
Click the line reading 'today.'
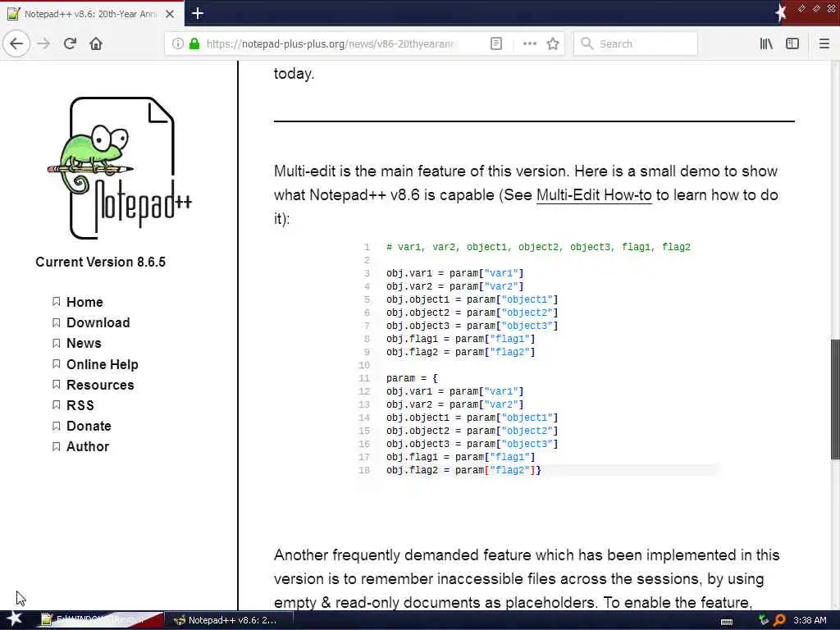pos(294,73)
